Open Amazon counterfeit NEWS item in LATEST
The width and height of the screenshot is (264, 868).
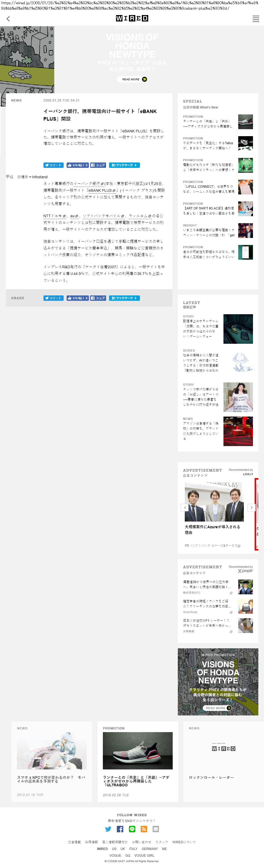coord(201,431)
